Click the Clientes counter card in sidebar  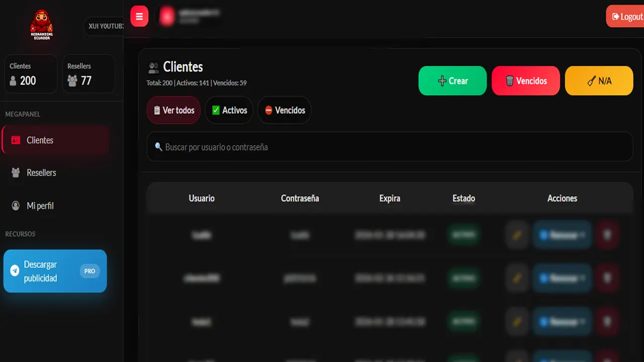[31, 74]
